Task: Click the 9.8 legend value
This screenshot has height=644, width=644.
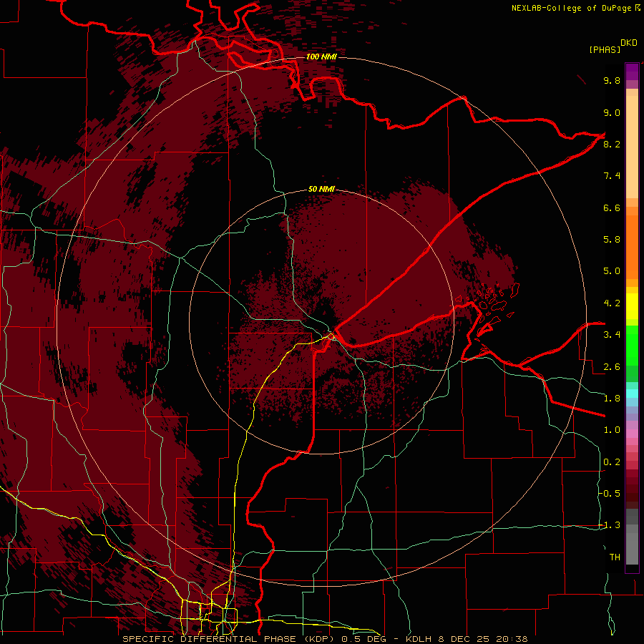Action: (612, 80)
